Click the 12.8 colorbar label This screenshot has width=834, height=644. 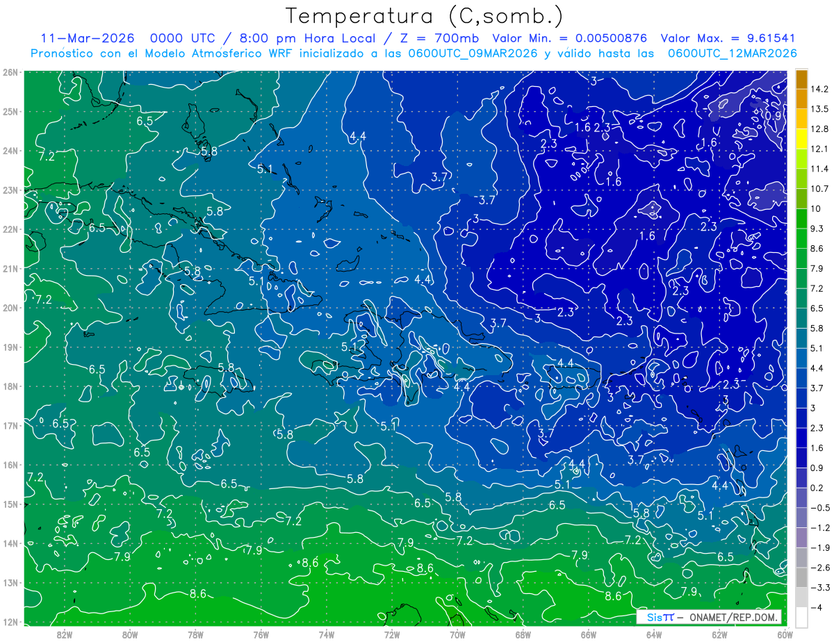(x=821, y=129)
